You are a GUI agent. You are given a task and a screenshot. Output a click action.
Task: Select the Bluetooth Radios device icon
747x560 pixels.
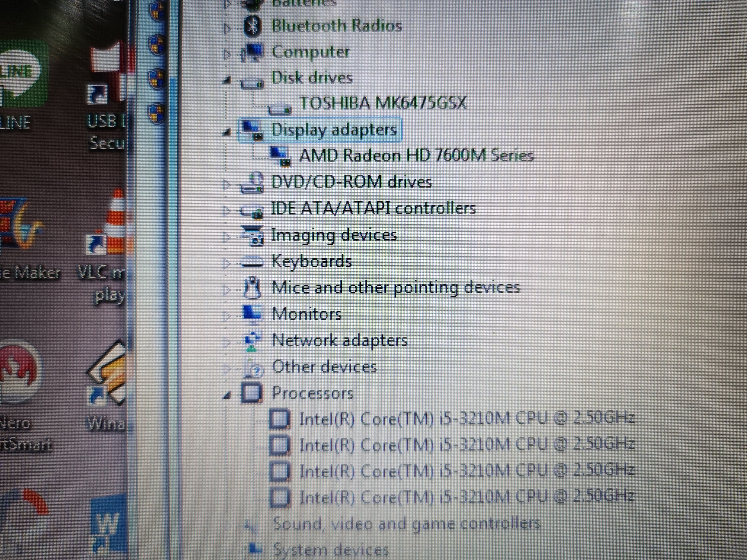(x=254, y=25)
